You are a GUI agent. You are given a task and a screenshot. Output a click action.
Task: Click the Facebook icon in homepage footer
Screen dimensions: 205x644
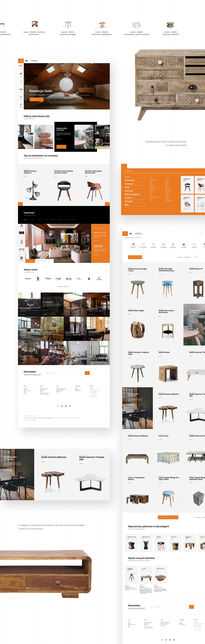pos(58,406)
